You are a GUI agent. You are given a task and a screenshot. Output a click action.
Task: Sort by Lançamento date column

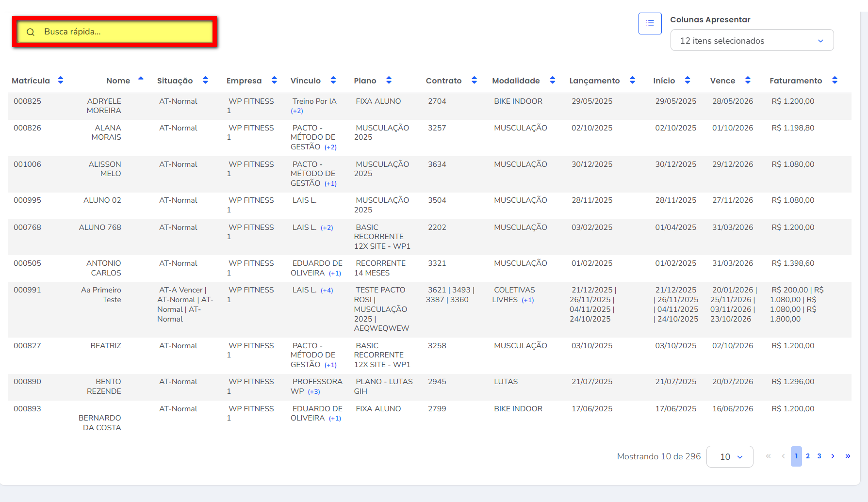point(632,81)
